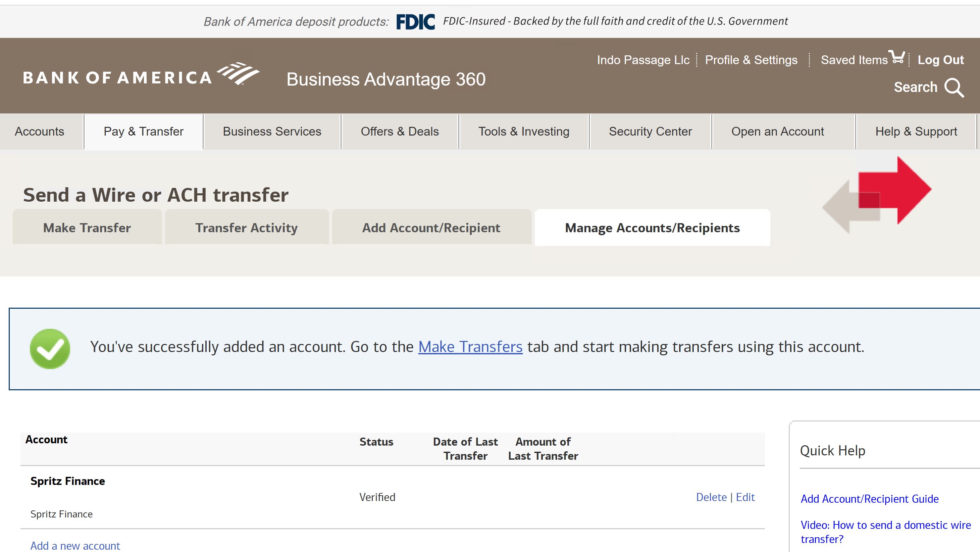Click the green success checkmark icon
980x552 pixels.
pyautogui.click(x=50, y=348)
